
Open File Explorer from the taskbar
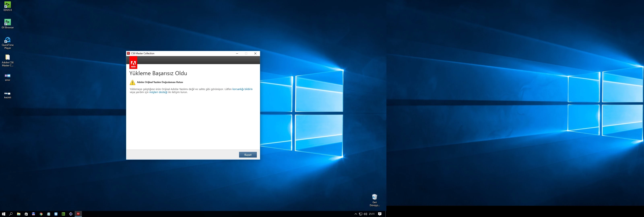(19, 214)
